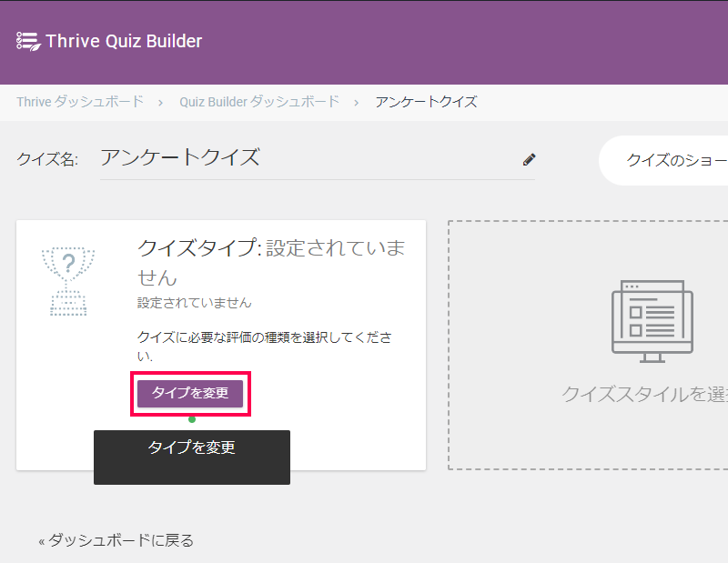
Task: Click the small 設定されていません subtitle
Action: (x=195, y=303)
